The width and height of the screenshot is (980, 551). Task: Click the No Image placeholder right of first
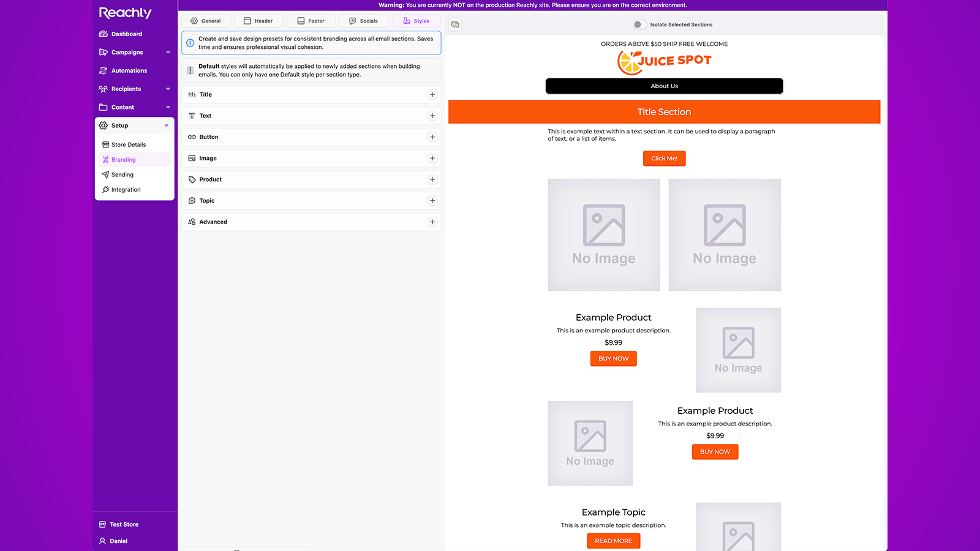725,235
